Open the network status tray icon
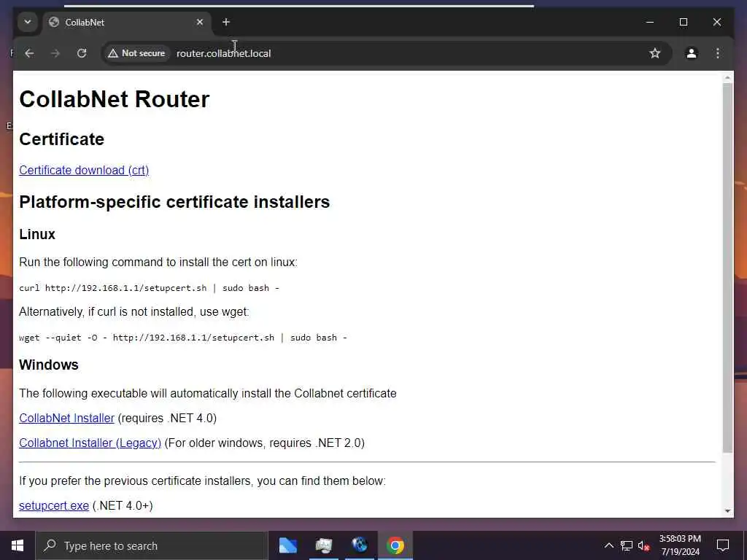This screenshot has width=747, height=560. (x=626, y=545)
